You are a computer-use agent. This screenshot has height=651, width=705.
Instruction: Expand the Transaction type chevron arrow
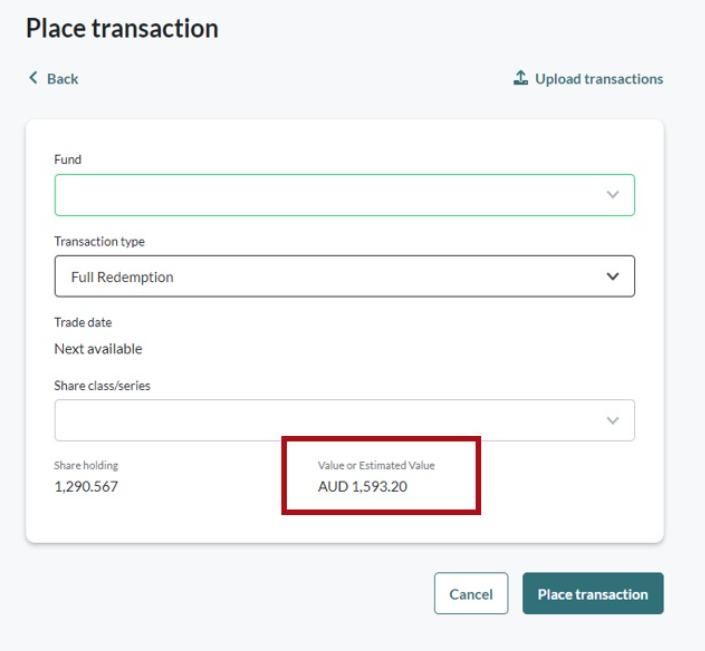(x=613, y=277)
